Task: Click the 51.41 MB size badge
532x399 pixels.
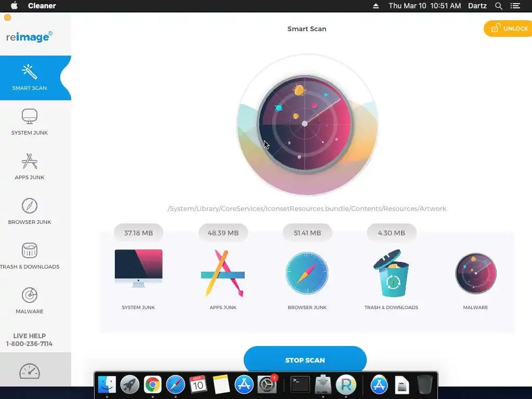Action: (x=308, y=233)
